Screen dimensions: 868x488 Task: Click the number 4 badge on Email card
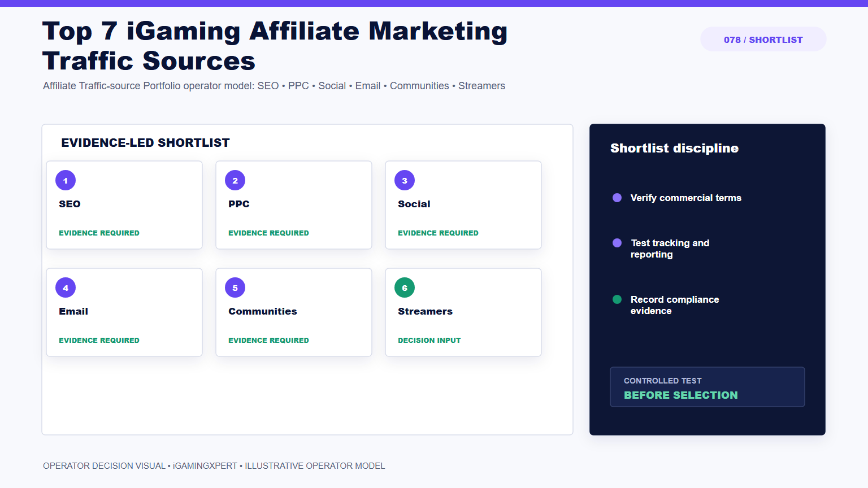[x=66, y=288]
